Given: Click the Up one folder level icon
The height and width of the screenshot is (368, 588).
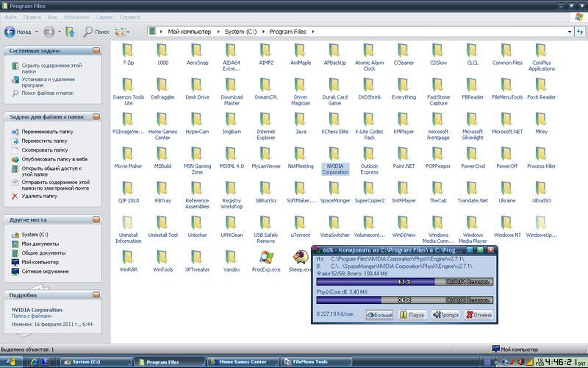Looking at the screenshot, I should click(71, 32).
